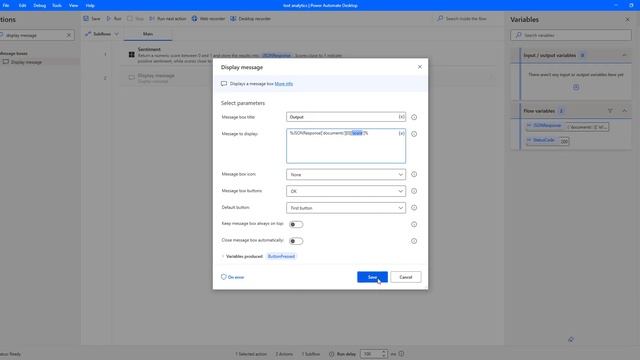
Task: Click the Save toolbar button
Action: click(x=92, y=19)
